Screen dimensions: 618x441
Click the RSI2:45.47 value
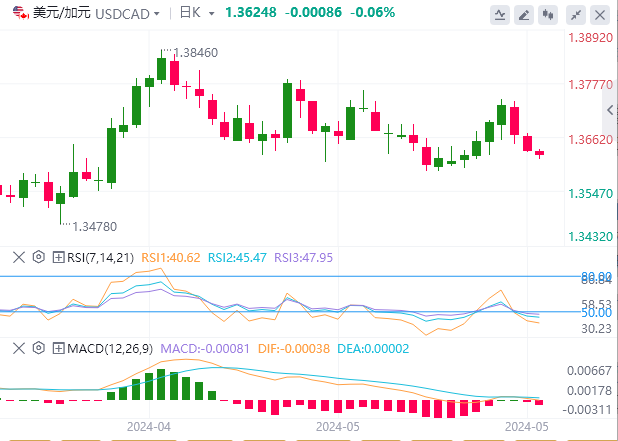point(237,258)
